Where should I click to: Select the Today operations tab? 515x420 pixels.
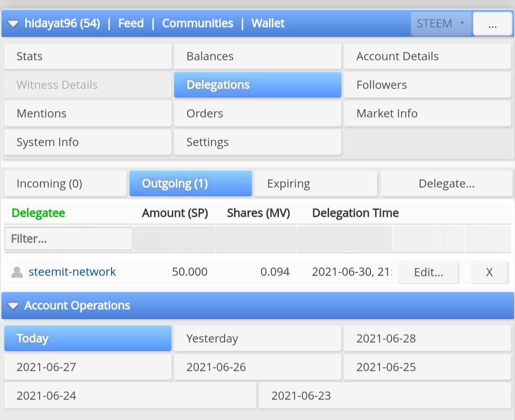point(88,338)
